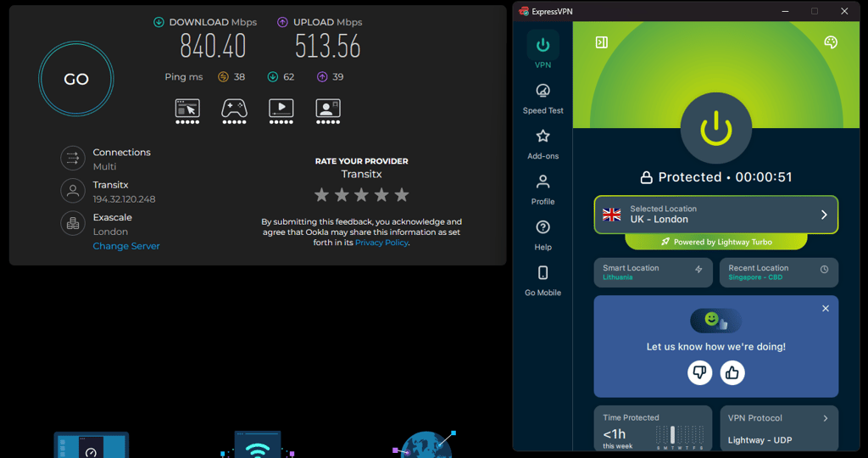
Task: Click the Connections Multi icon
Action: (73, 159)
